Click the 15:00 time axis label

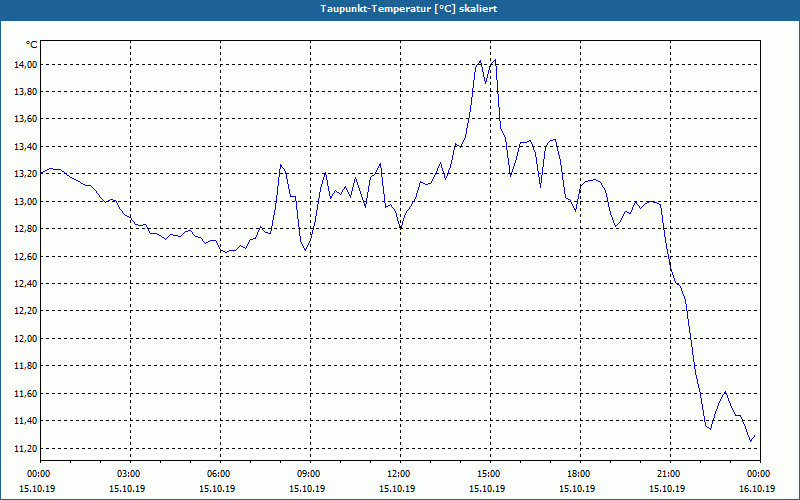click(x=490, y=474)
